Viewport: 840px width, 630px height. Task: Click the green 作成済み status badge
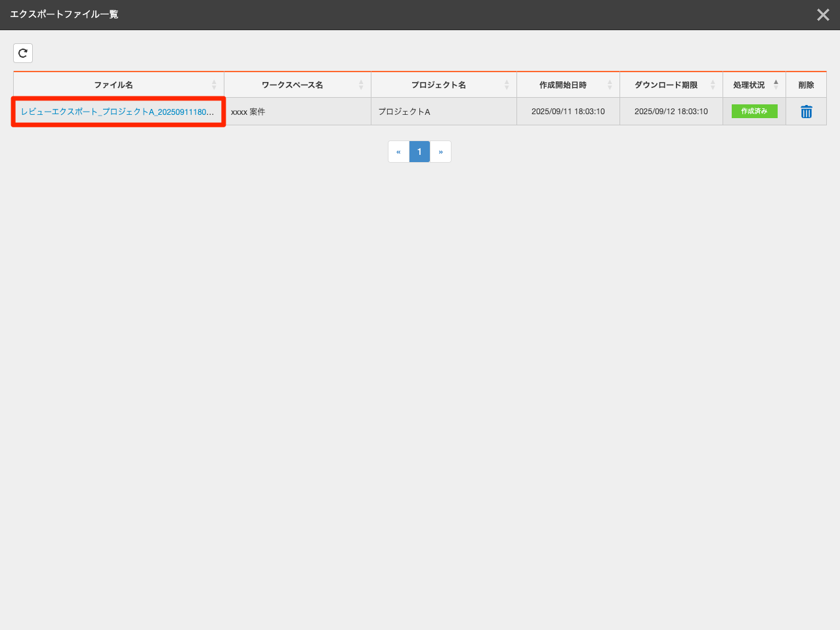[754, 112]
